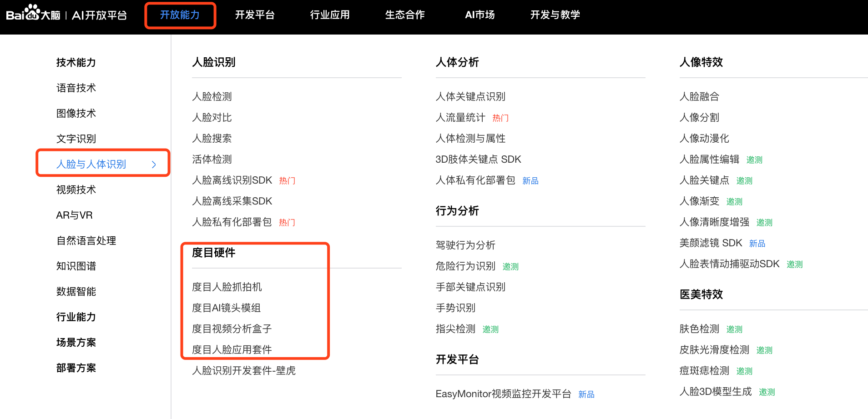Open the 人体关键点识别 link
The image size is (868, 419).
click(x=470, y=96)
